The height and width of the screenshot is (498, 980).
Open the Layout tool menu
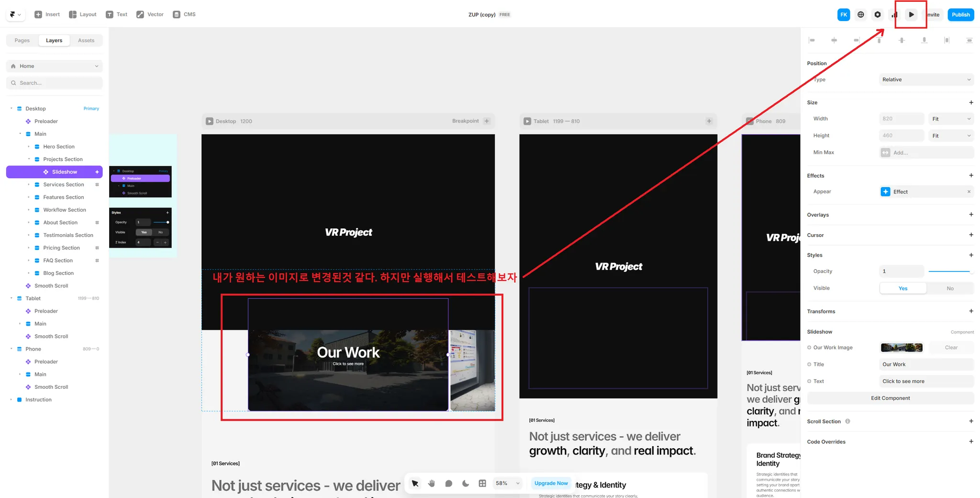pyautogui.click(x=83, y=14)
